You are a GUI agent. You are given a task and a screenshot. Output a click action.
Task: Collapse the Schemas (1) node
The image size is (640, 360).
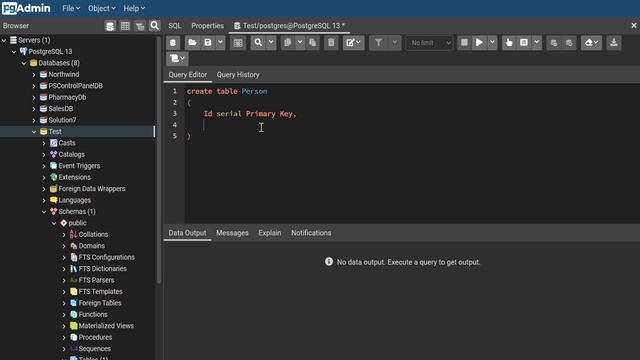click(44, 212)
